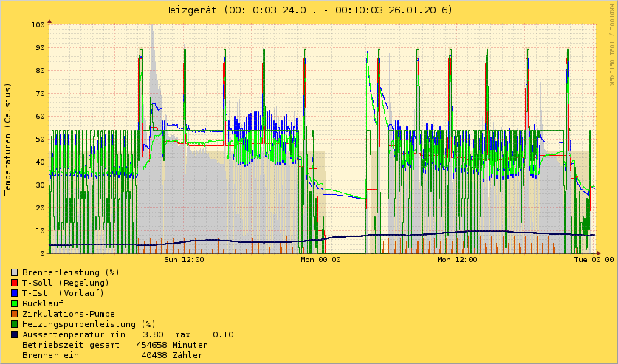Click the y-axis label 0
Image resolution: width=618 pixels, height=364 pixels.
[43, 254]
